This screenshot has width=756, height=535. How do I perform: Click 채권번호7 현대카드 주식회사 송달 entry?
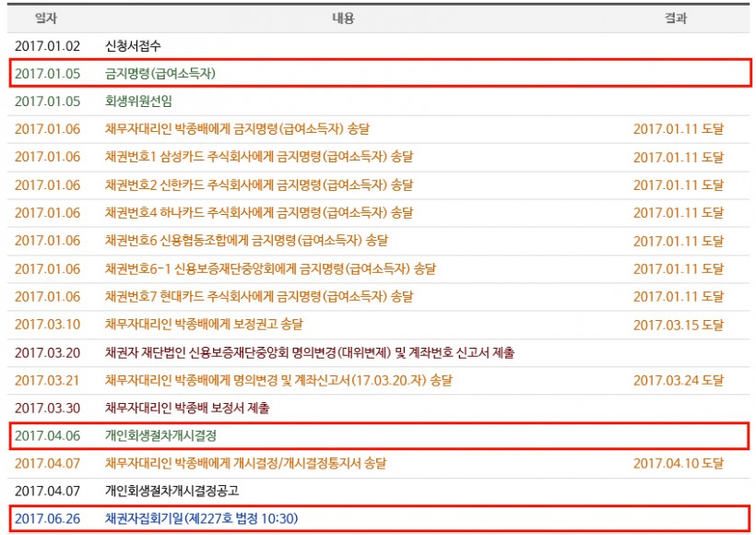[259, 296]
